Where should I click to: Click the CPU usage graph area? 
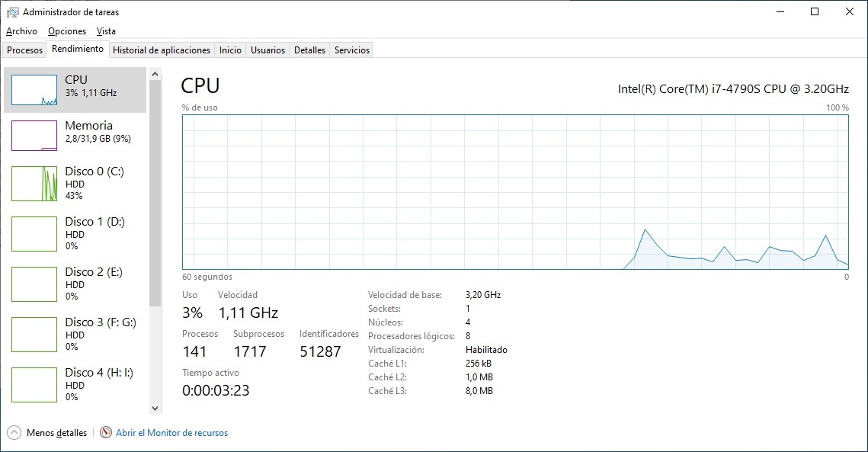(514, 192)
